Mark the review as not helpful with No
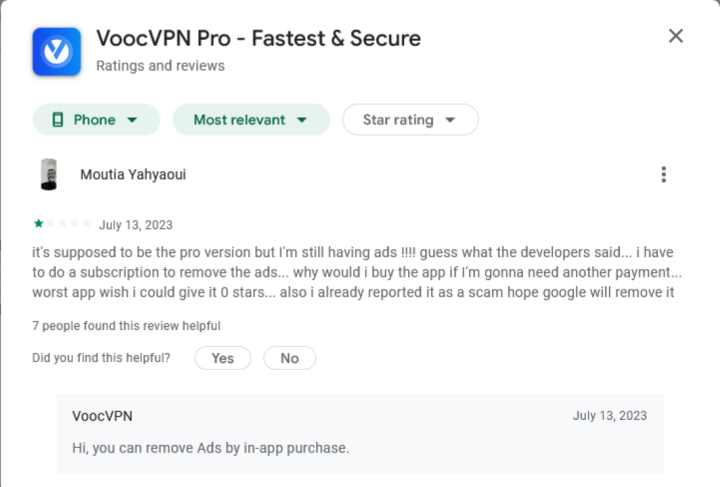This screenshot has width=720, height=487. (290, 358)
